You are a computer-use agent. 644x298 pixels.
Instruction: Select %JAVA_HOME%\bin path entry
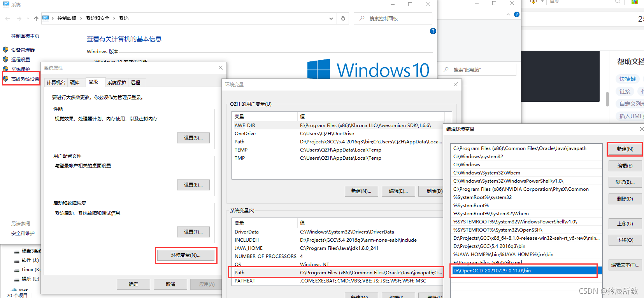pos(527,254)
